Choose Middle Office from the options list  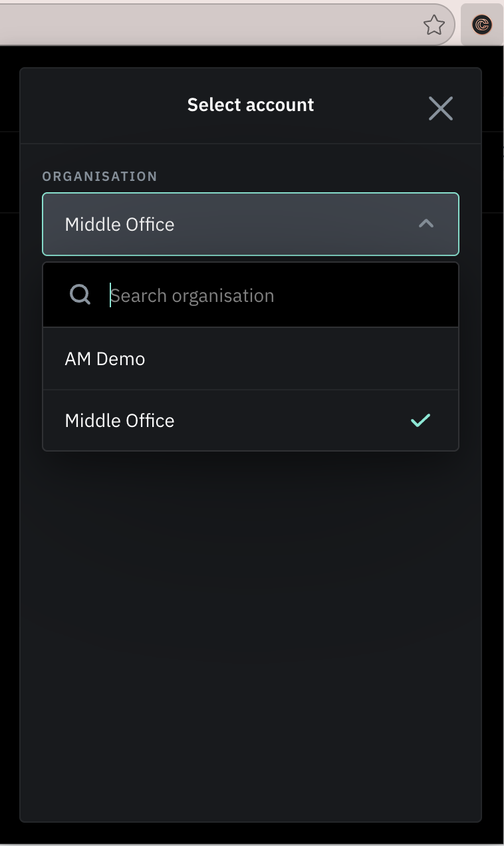[x=120, y=420]
